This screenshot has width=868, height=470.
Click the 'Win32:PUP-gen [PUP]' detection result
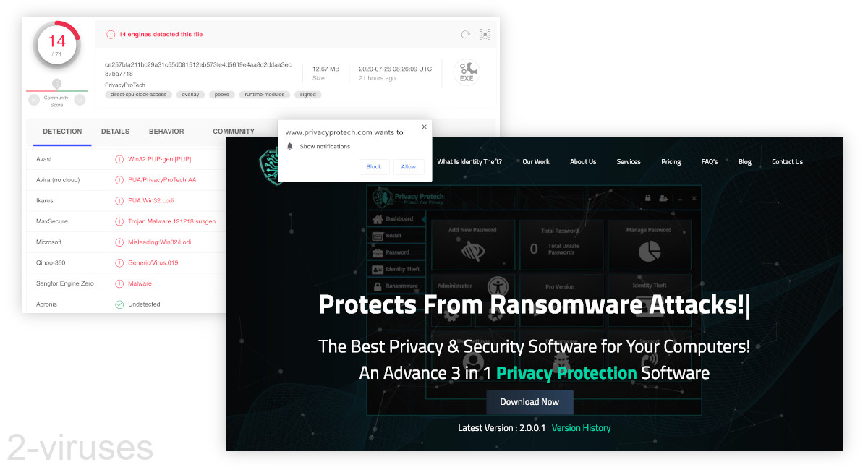[x=159, y=159]
